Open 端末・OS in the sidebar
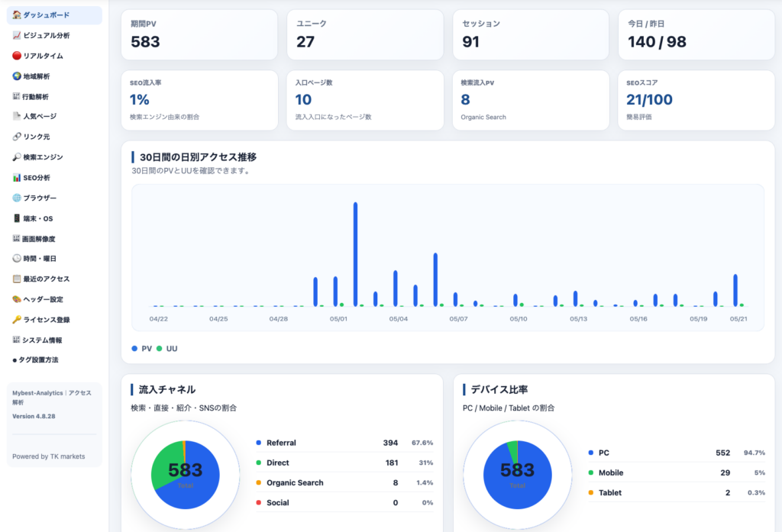Screen dimensions: 782x532 54,218
